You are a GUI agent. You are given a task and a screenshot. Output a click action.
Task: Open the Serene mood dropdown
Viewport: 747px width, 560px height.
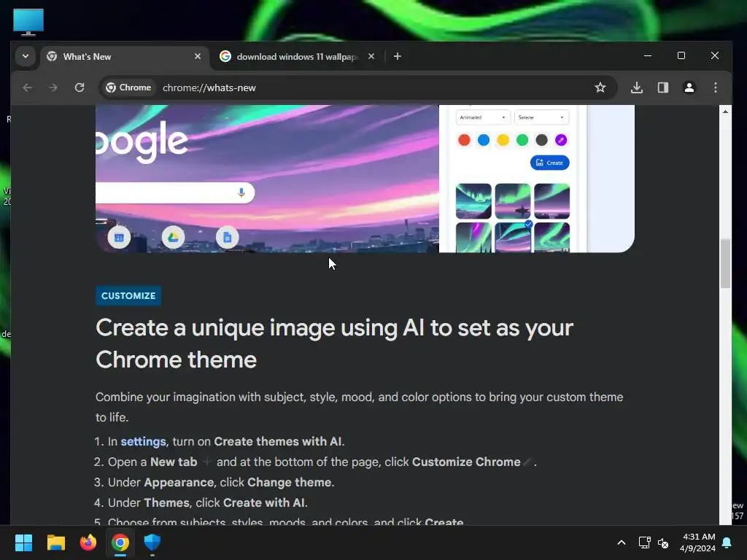pyautogui.click(x=541, y=117)
